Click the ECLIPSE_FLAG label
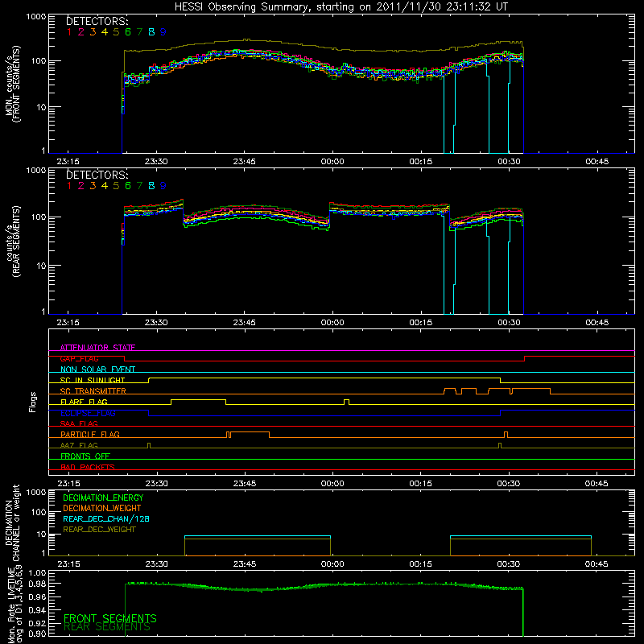Screen dimensions: 644x644 coord(88,413)
